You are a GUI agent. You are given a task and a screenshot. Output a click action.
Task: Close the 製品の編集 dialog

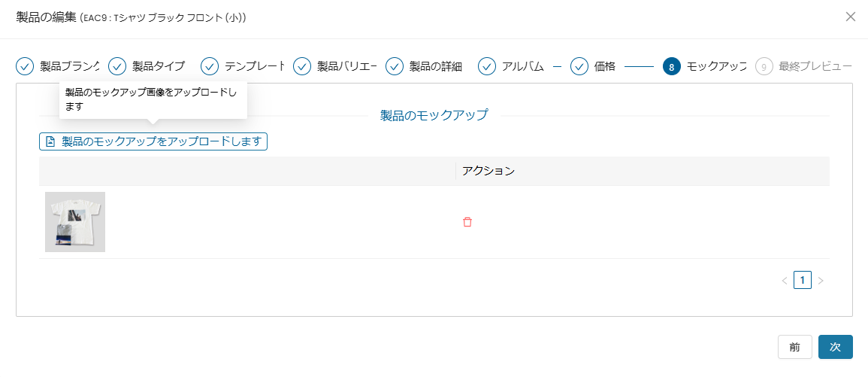851,17
